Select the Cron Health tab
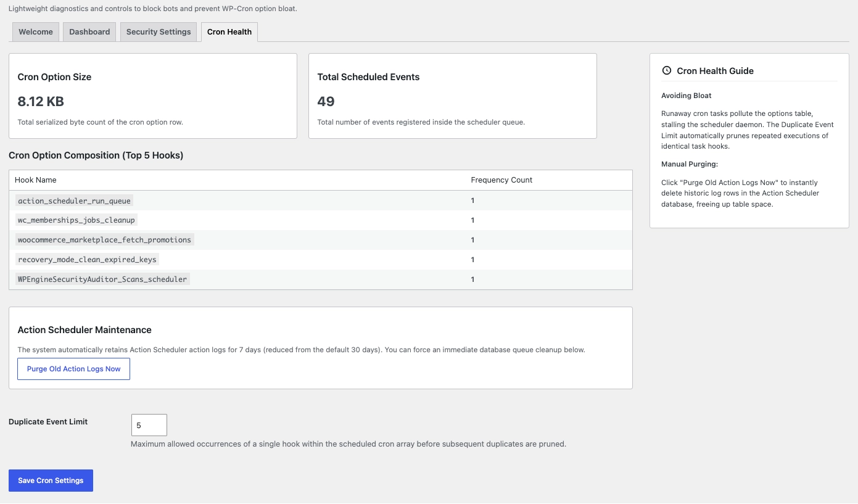Image resolution: width=858 pixels, height=504 pixels. click(229, 32)
